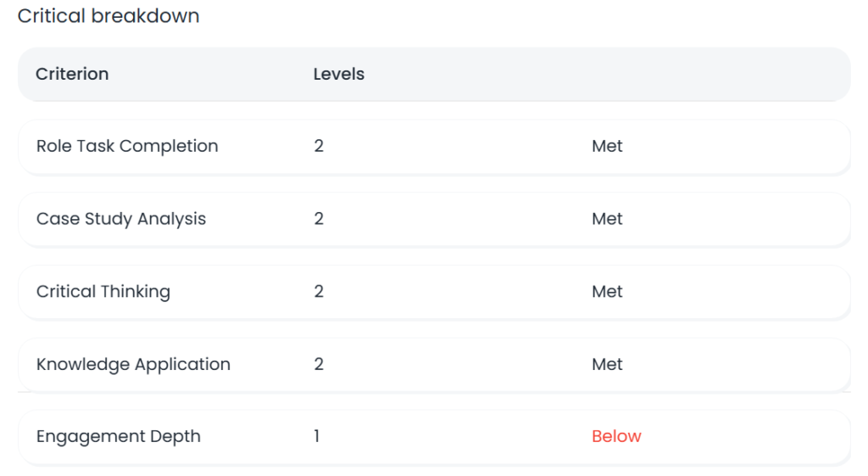Select the Knowledge Application criterion name
The image size is (868, 476).
[x=133, y=364]
